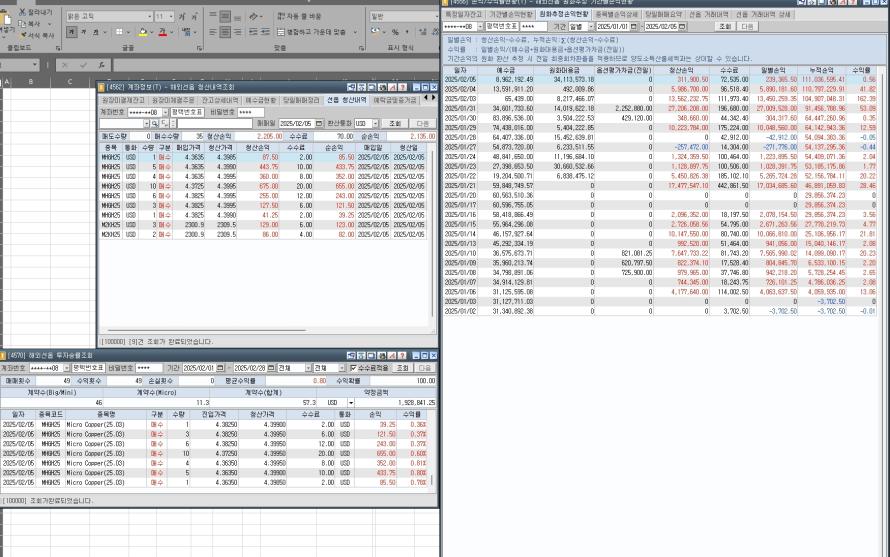Click the tab scroll right arrow in window 4562
Viewport: 890px width, 557px height.
click(x=434, y=98)
